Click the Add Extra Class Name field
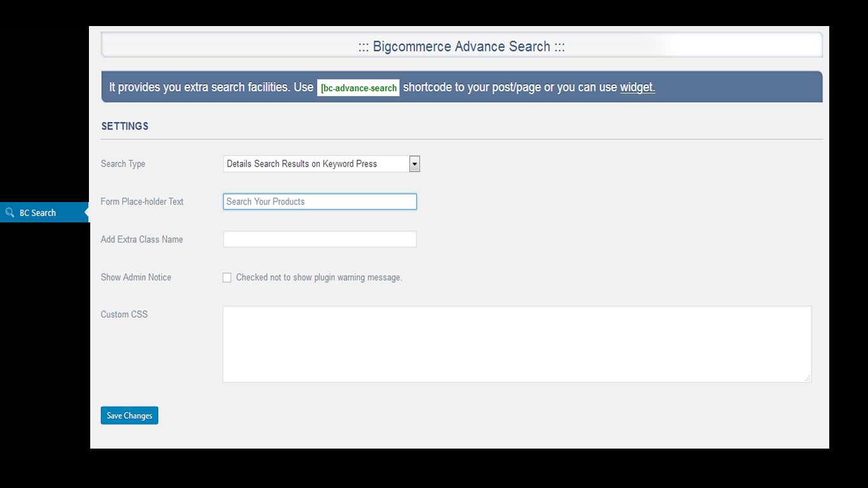 [x=320, y=239]
